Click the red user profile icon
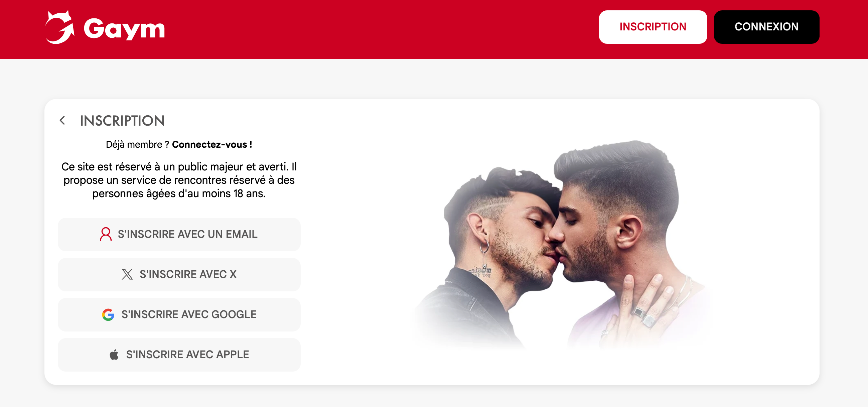Viewport: 868px width, 407px height. [x=106, y=234]
